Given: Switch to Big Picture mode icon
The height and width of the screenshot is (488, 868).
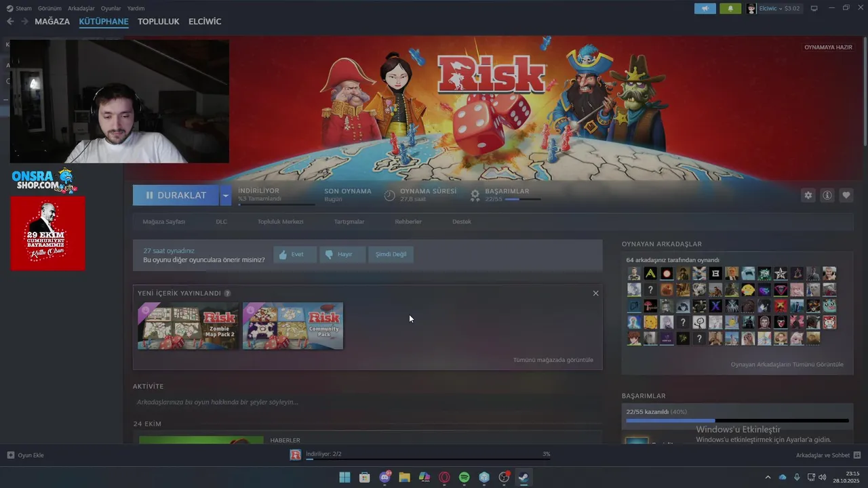Looking at the screenshot, I should [x=814, y=8].
